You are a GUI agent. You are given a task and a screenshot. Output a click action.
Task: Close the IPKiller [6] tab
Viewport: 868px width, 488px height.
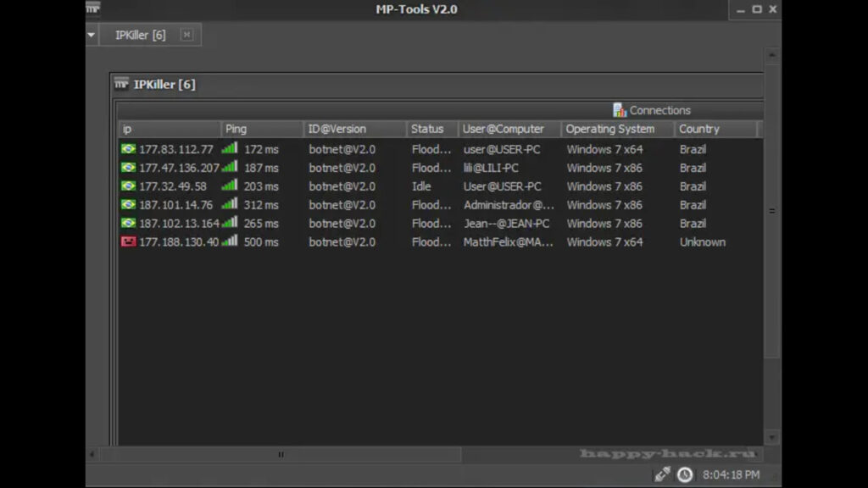coord(187,35)
